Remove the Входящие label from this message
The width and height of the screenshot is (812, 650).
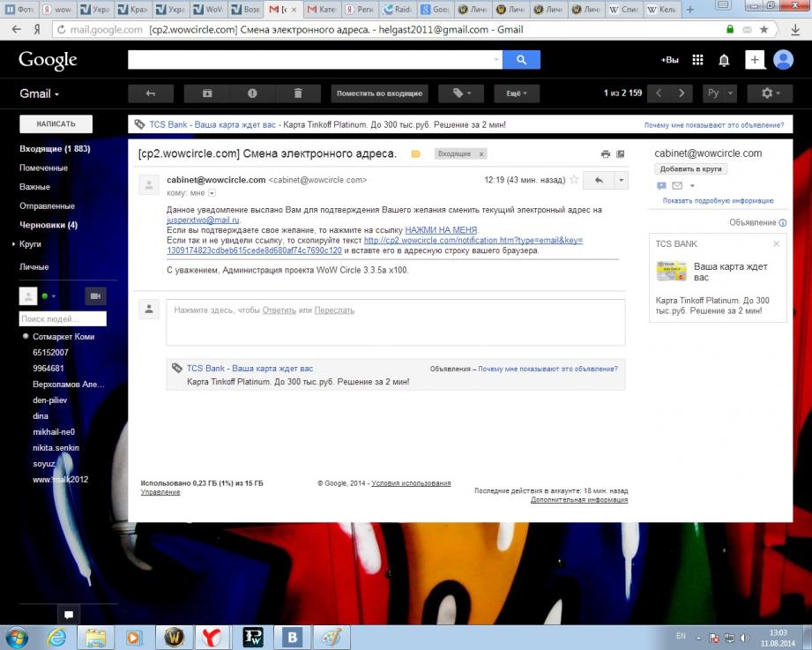click(x=481, y=153)
